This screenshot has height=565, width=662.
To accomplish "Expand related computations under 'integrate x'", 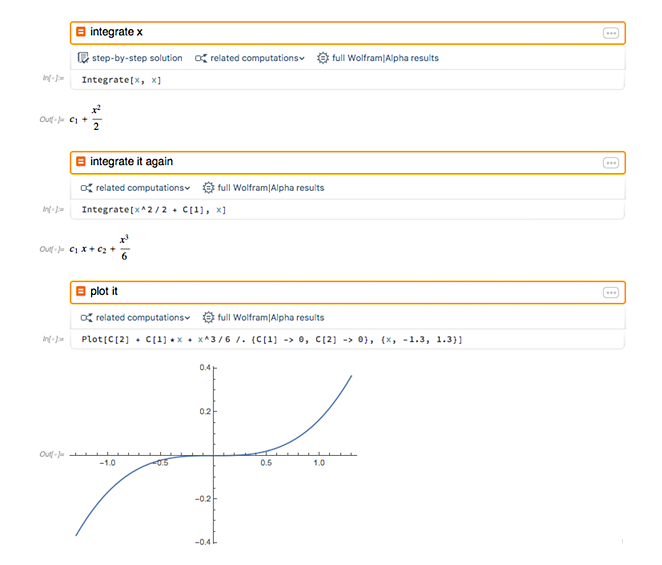I will (250, 58).
